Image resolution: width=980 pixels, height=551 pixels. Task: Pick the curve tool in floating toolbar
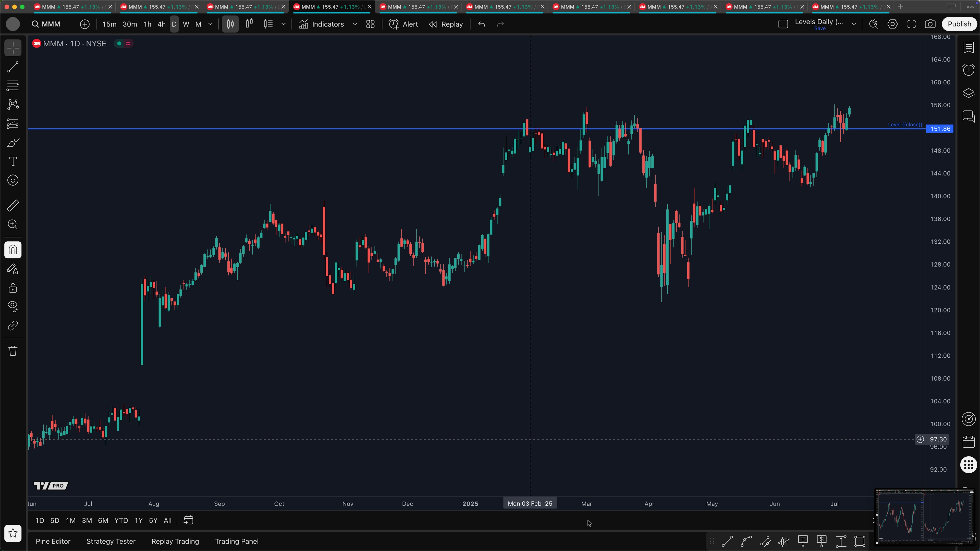click(x=746, y=541)
